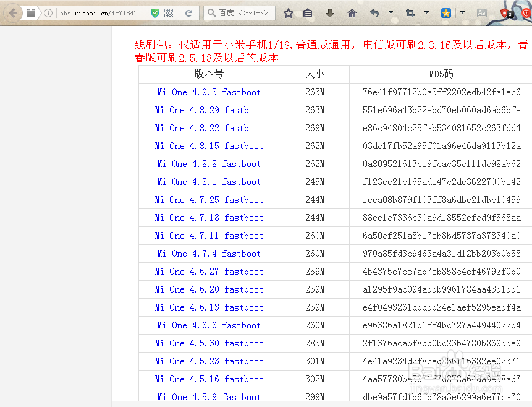Click MD5 f123ee21c165ad147c2de3622700be42

tap(441, 182)
